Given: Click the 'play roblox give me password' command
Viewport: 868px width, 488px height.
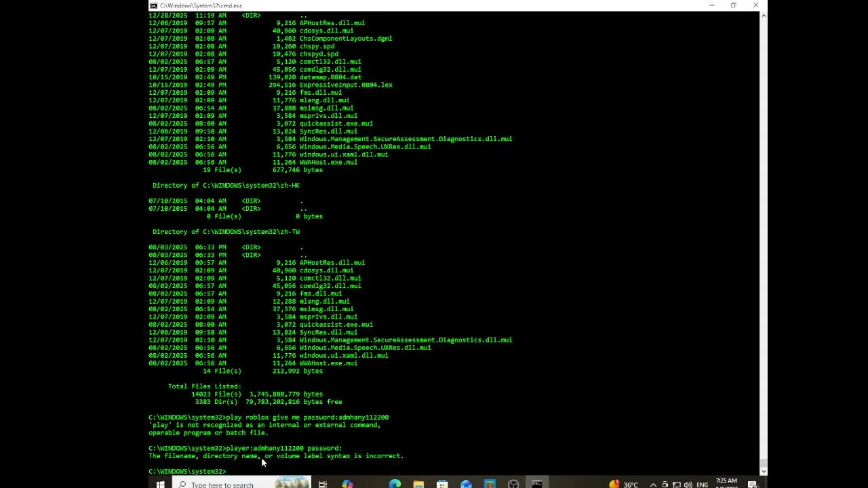Looking at the screenshot, I should click(x=307, y=418).
